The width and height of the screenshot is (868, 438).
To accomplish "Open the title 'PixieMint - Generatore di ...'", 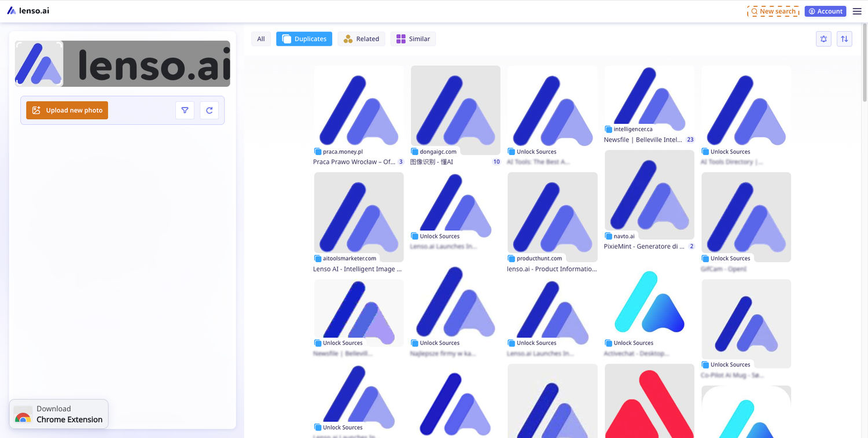I will pyautogui.click(x=644, y=246).
